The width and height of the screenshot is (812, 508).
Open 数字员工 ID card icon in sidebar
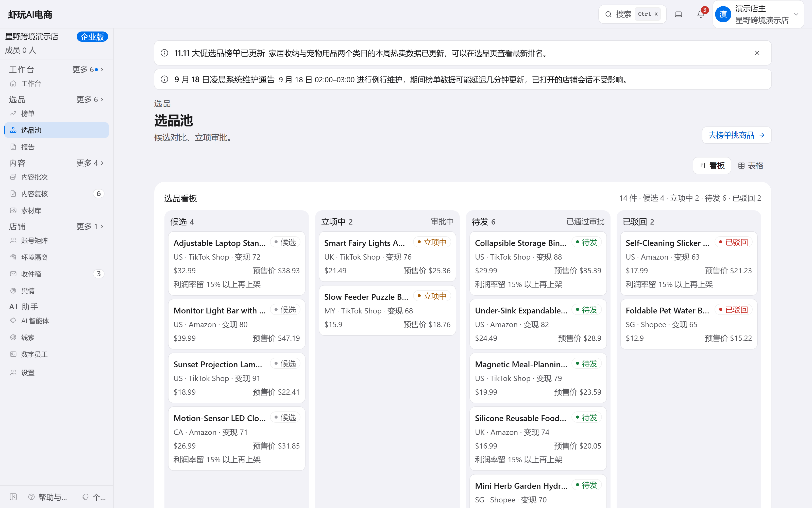[13, 354]
